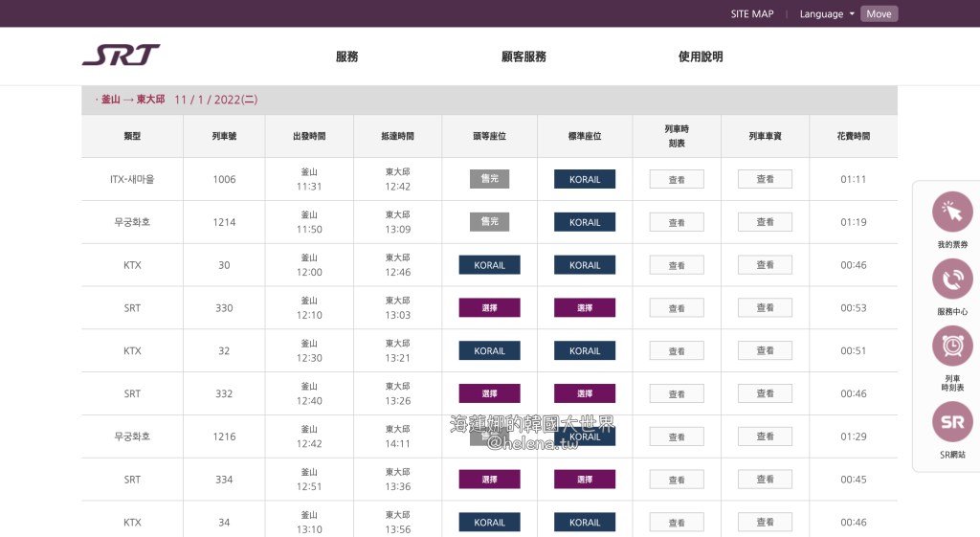Click the SRT logo
Screen dimensions: 980x537
121,56
